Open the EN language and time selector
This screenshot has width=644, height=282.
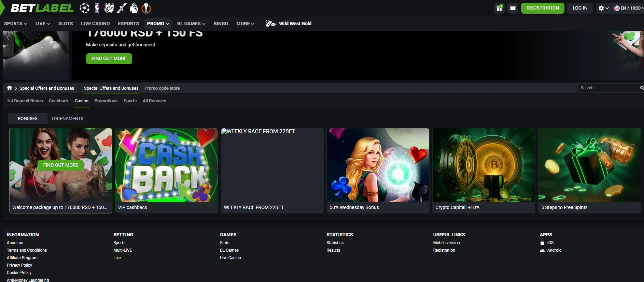tap(628, 8)
